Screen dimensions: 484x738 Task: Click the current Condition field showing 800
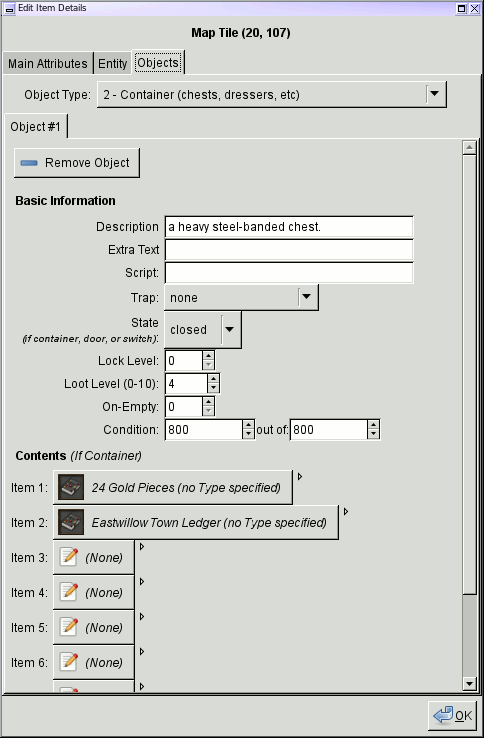pyautogui.click(x=204, y=430)
